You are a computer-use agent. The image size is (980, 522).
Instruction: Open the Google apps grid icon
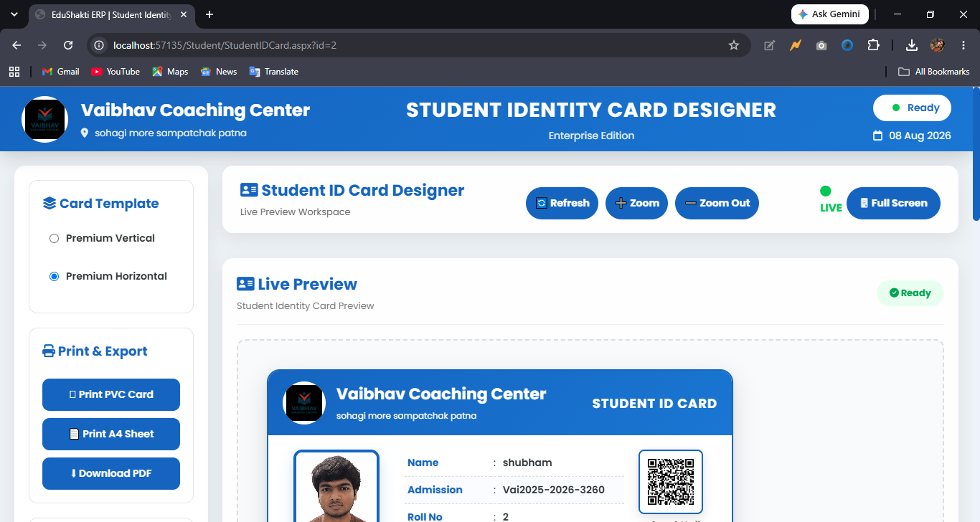pos(14,72)
